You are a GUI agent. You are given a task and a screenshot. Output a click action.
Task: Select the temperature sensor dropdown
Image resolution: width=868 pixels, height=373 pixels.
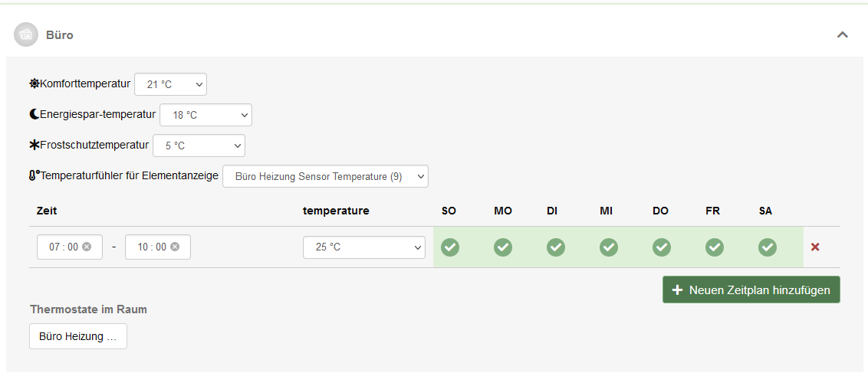pos(325,176)
